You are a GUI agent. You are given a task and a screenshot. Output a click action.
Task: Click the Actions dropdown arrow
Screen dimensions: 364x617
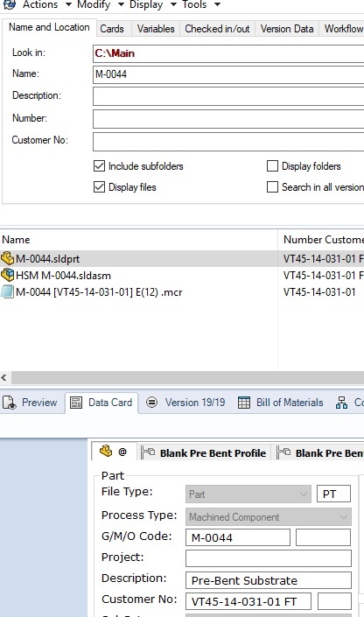click(x=68, y=5)
